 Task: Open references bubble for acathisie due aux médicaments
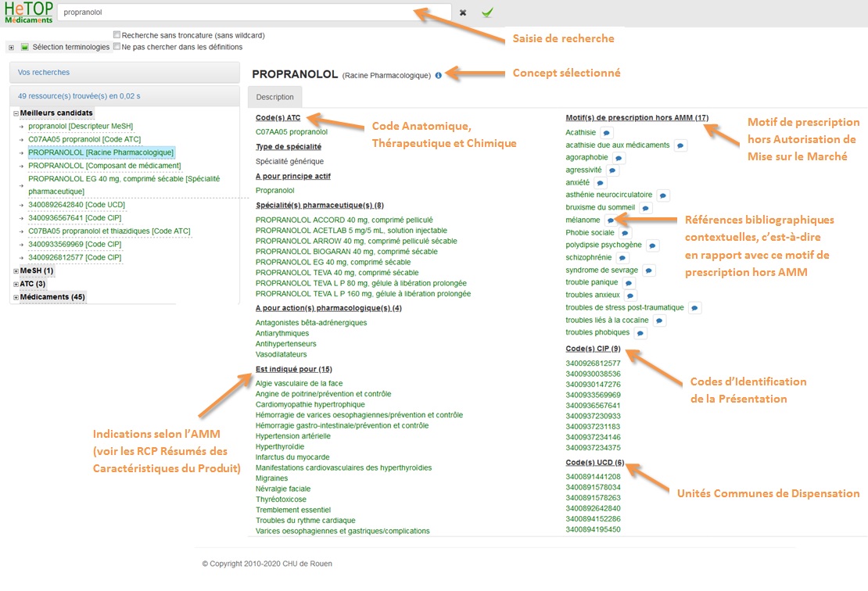(x=680, y=145)
